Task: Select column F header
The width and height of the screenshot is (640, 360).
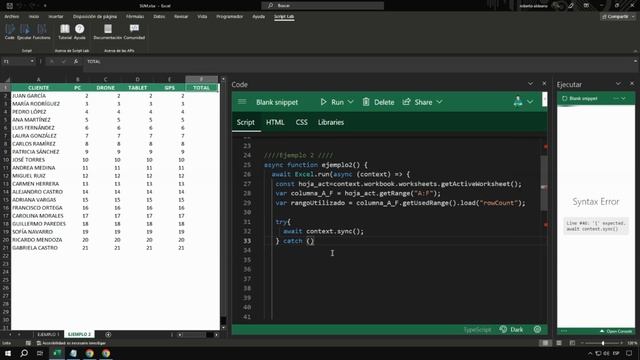Action: 202,79
